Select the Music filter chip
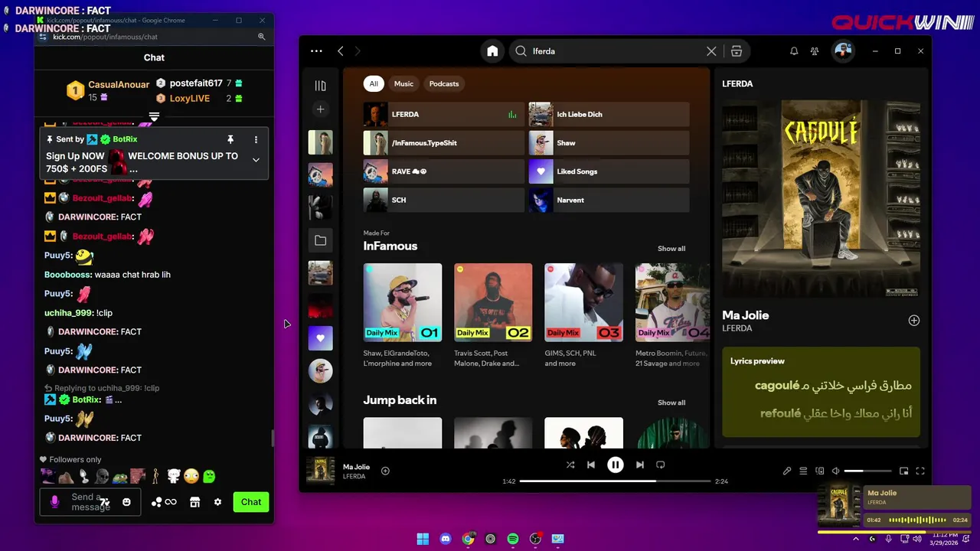 tap(403, 83)
